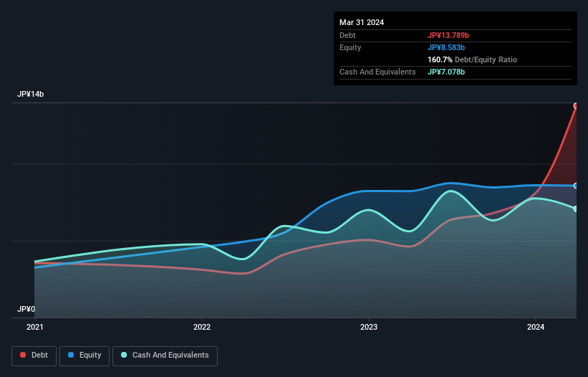Click the 2024 x-axis label
This screenshot has width=588, height=377.
tap(536, 327)
